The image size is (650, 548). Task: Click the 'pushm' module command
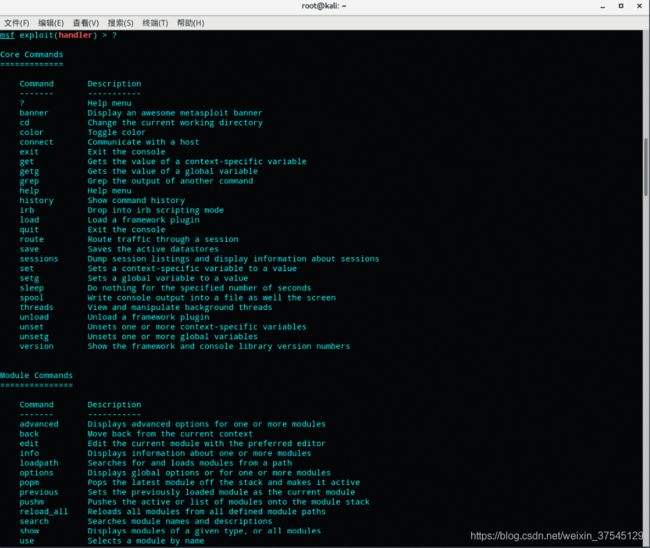coord(32,502)
